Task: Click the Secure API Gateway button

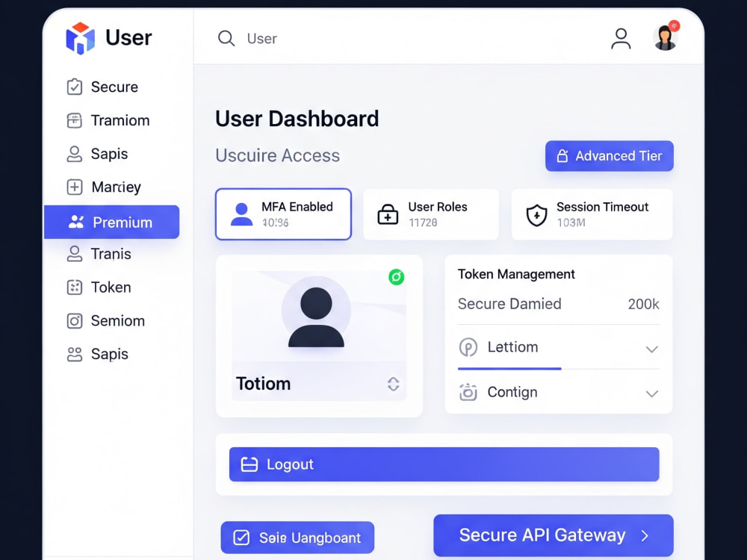Action: (x=553, y=535)
